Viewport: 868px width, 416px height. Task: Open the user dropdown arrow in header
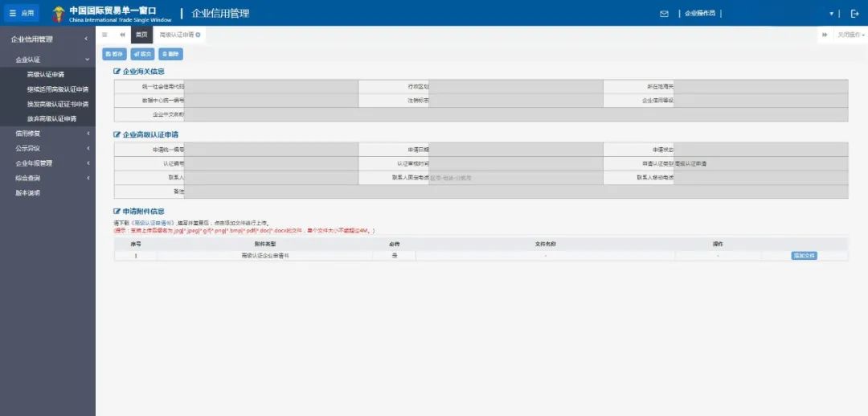(x=831, y=14)
